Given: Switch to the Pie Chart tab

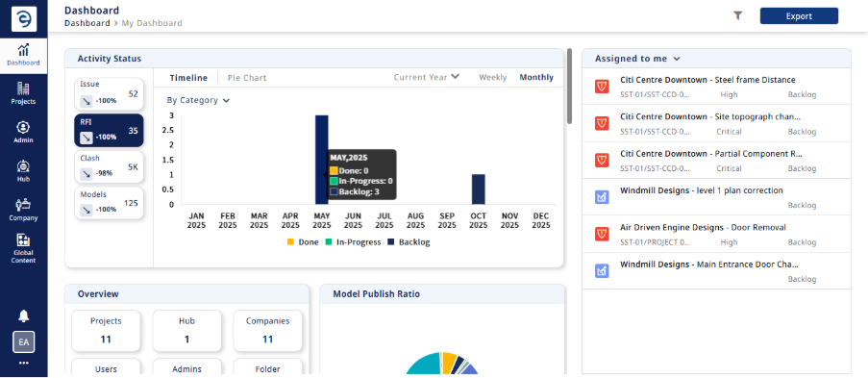Looking at the screenshot, I should pos(247,78).
